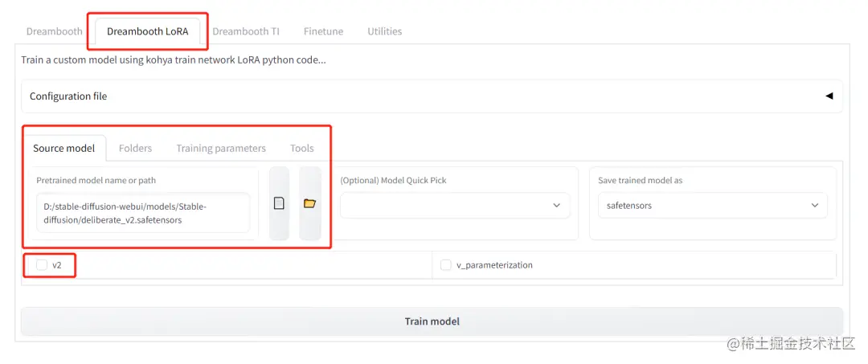Open the Model Quick Pick dropdown
Viewport: 868px width, 364px height.
[455, 205]
